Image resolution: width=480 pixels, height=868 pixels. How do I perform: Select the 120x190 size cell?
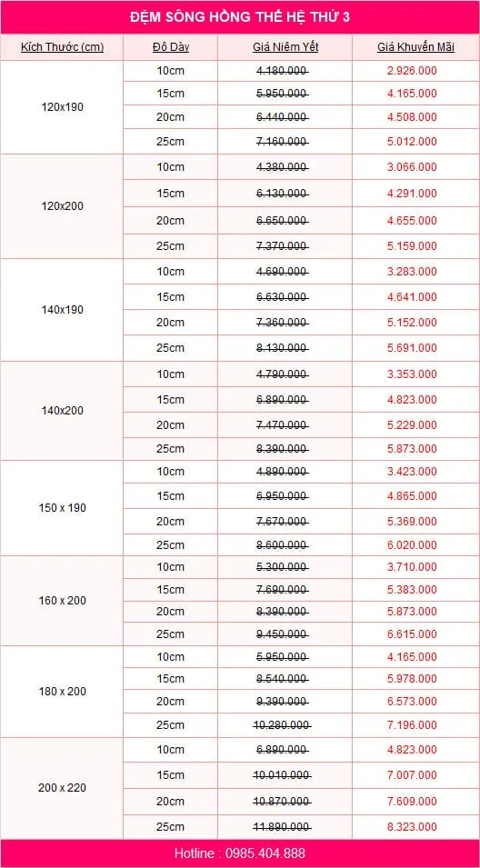click(62, 107)
